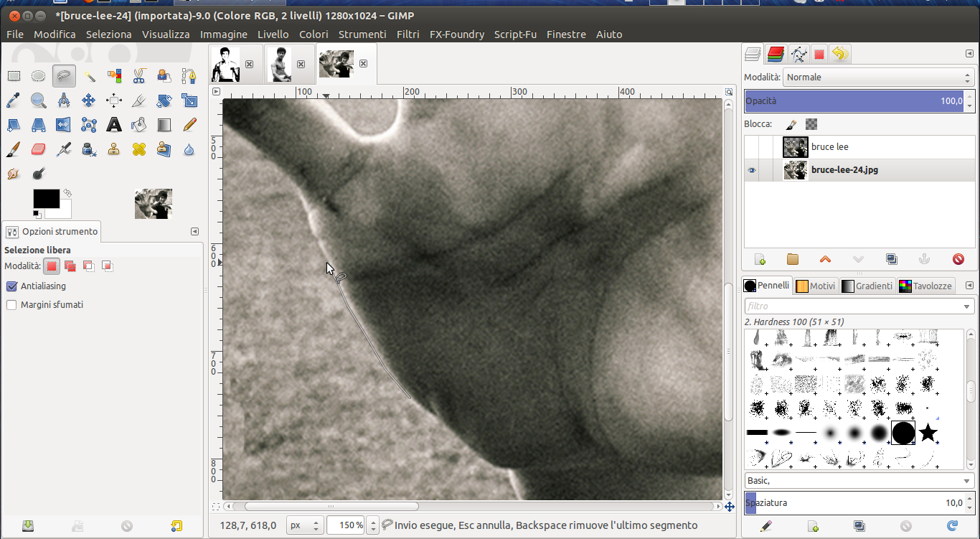Select the Blur/Sharpen droplet tool
The image size is (980, 539).
click(189, 149)
